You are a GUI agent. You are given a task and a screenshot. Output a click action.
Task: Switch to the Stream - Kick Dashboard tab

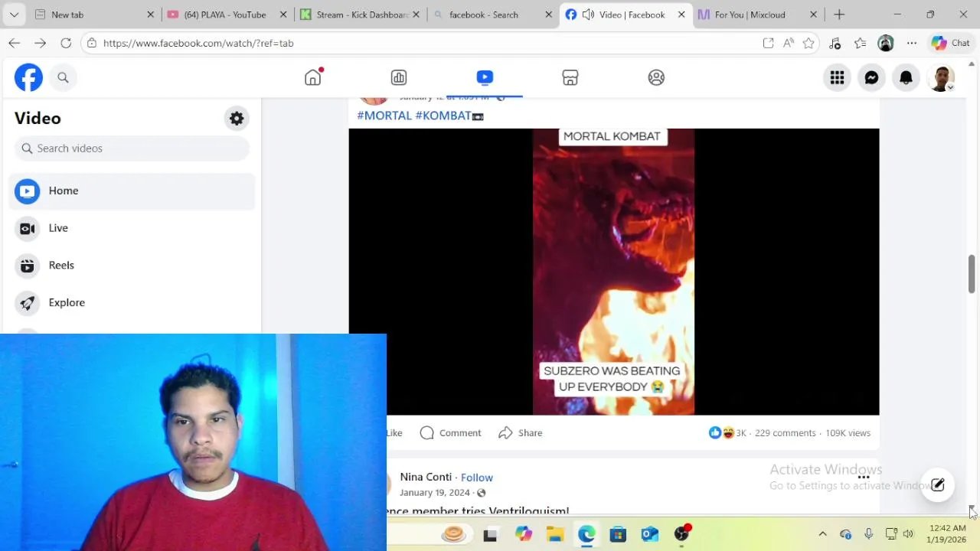coord(360,15)
